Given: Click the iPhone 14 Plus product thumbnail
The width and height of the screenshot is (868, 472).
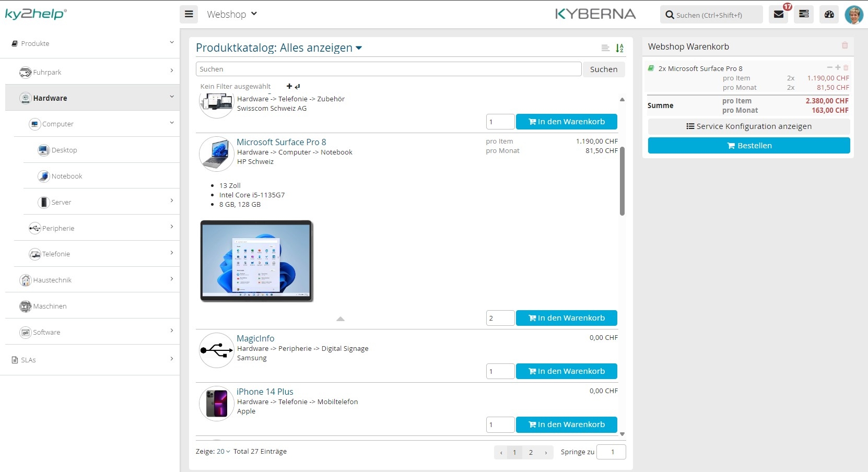Looking at the screenshot, I should click(x=217, y=404).
